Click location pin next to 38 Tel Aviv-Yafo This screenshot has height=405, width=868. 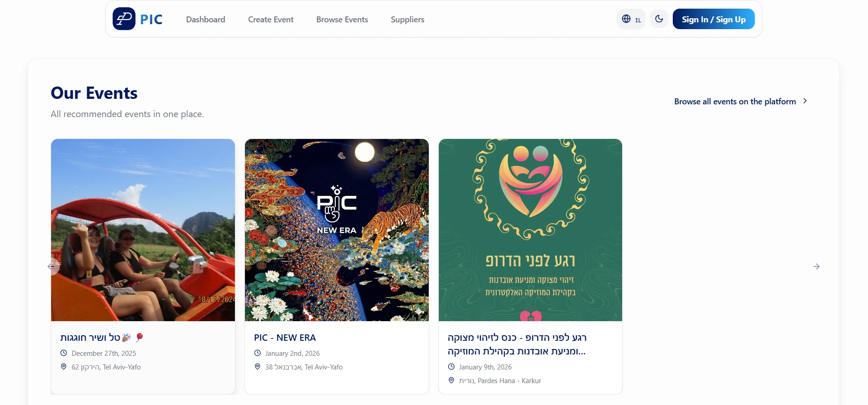tap(257, 366)
